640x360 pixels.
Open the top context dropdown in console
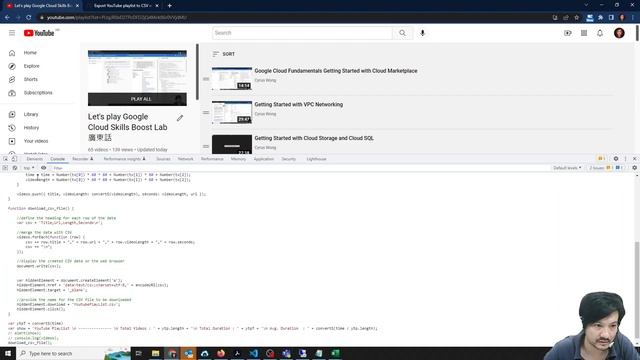pyautogui.click(x=29, y=168)
